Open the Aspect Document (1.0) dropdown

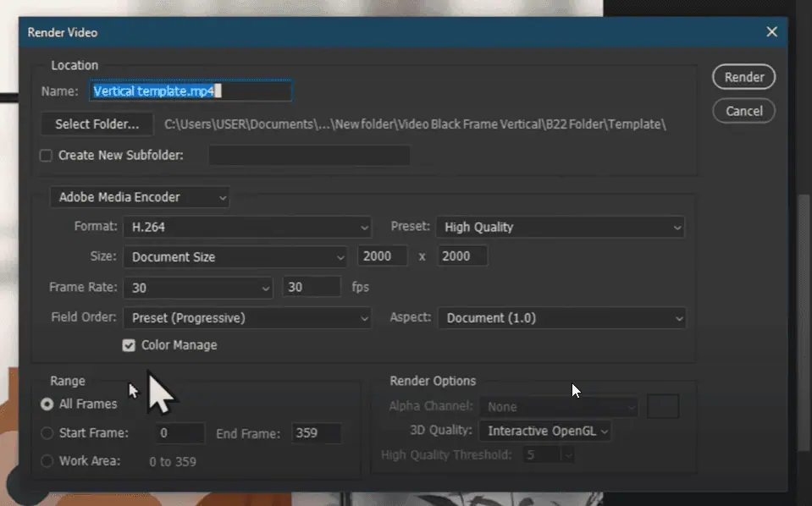click(x=562, y=318)
